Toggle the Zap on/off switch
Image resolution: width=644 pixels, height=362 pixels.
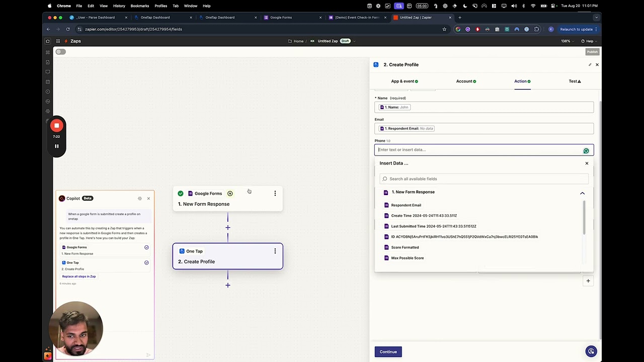(60, 52)
